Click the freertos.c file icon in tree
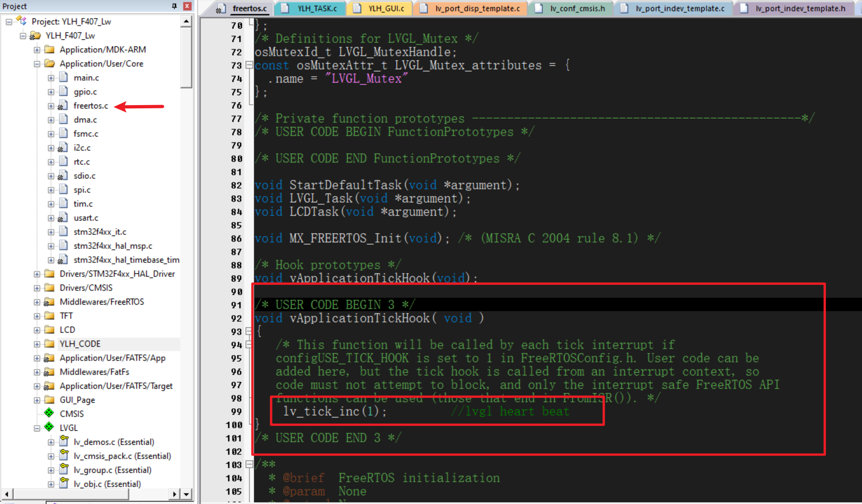This screenshot has width=862, height=504. point(63,106)
